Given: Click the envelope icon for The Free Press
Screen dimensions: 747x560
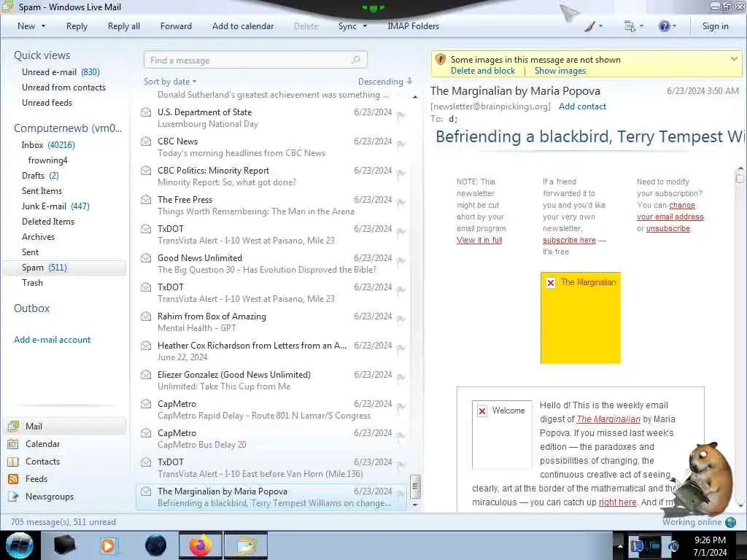Looking at the screenshot, I should (x=146, y=200).
